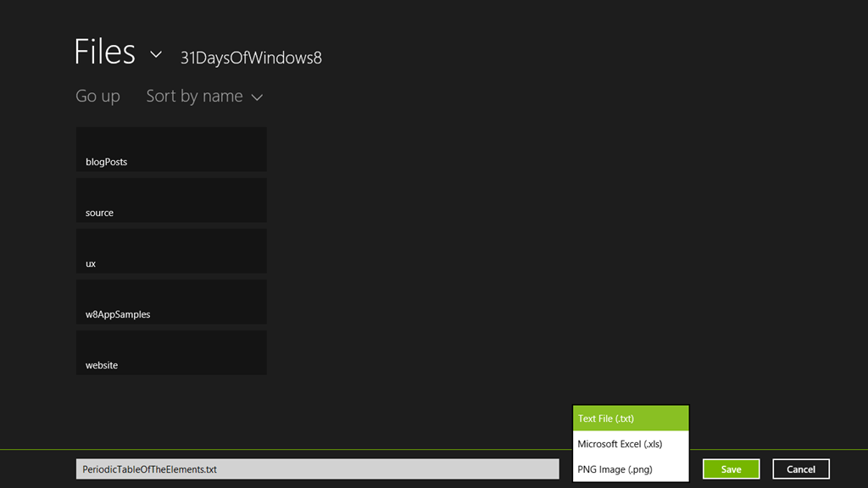Open the w8AppSamples folder

[x=171, y=302]
